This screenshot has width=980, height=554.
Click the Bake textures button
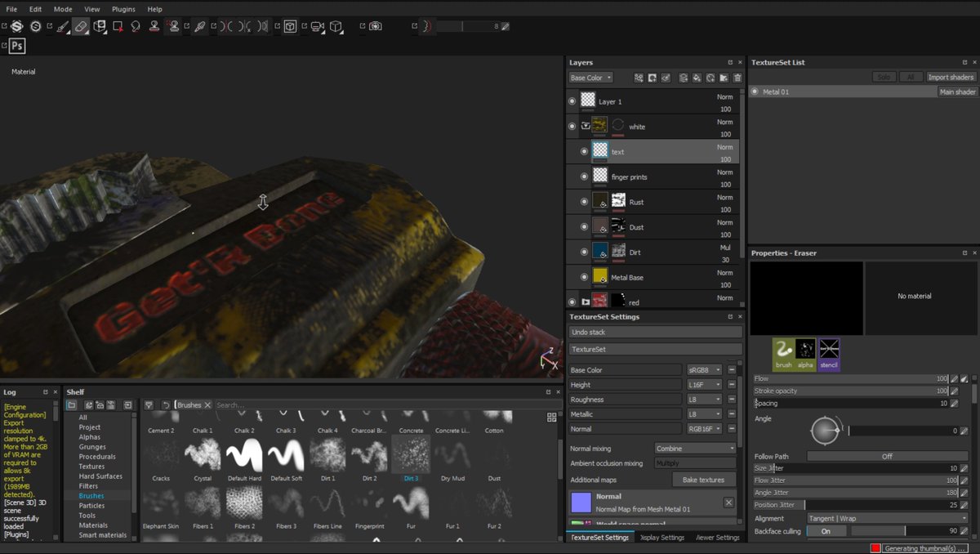(704, 480)
